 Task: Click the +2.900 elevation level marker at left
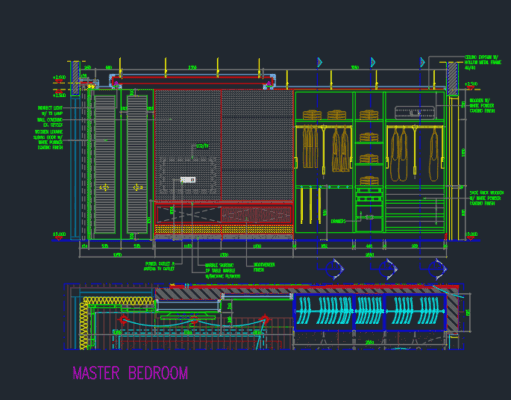pos(59,79)
